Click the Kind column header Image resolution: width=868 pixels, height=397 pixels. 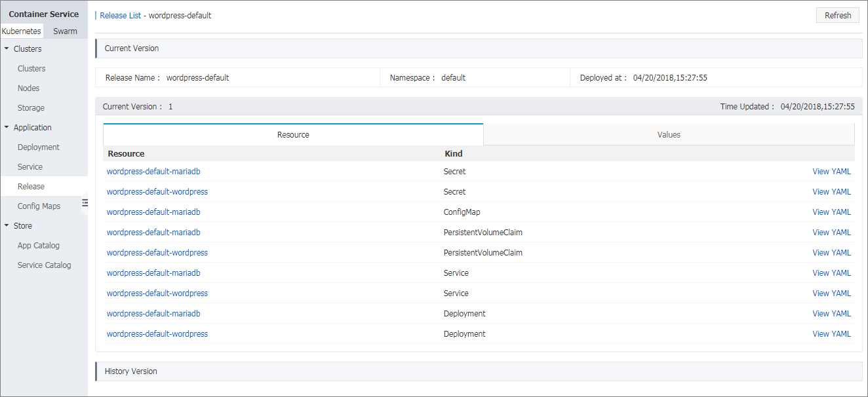(453, 153)
